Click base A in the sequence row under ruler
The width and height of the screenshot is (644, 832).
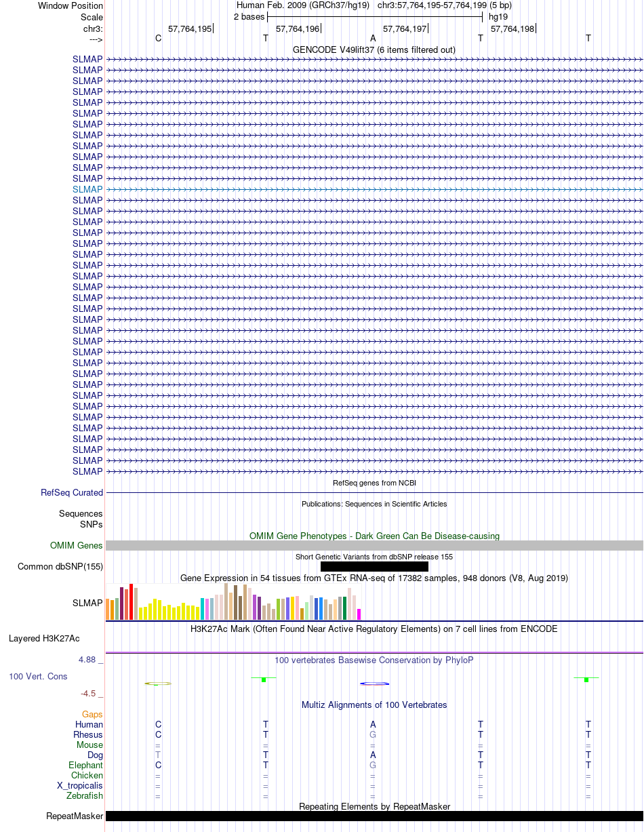[373, 38]
